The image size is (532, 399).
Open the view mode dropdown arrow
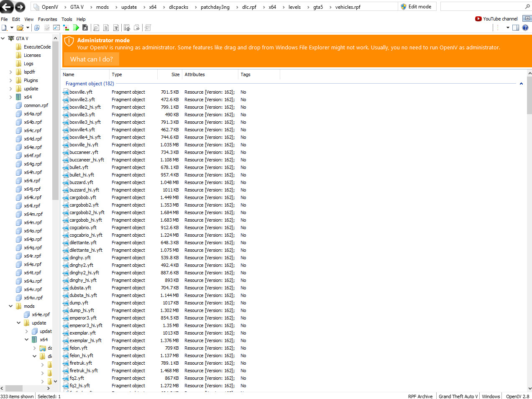(508, 28)
